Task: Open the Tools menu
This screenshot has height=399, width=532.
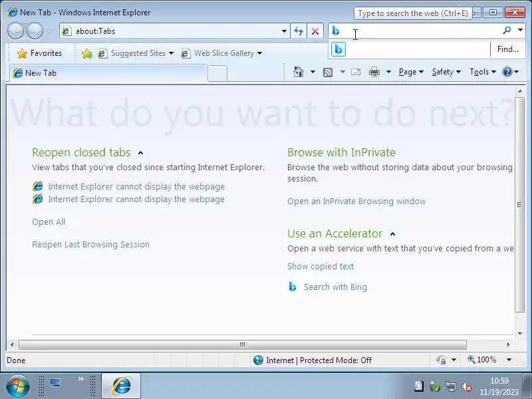Action: pos(483,72)
